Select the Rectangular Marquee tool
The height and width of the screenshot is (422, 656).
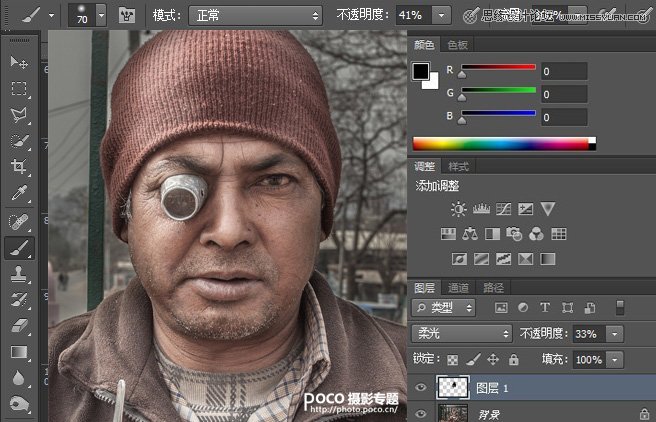(19, 89)
